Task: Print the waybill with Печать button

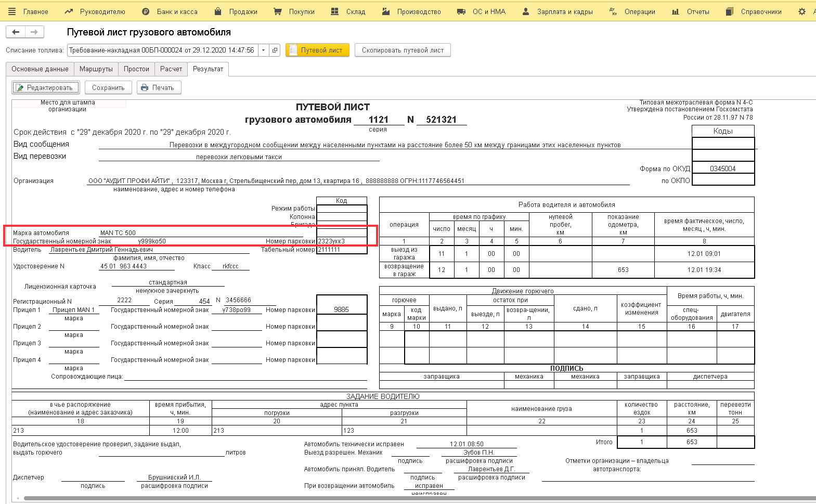Action: (x=159, y=88)
